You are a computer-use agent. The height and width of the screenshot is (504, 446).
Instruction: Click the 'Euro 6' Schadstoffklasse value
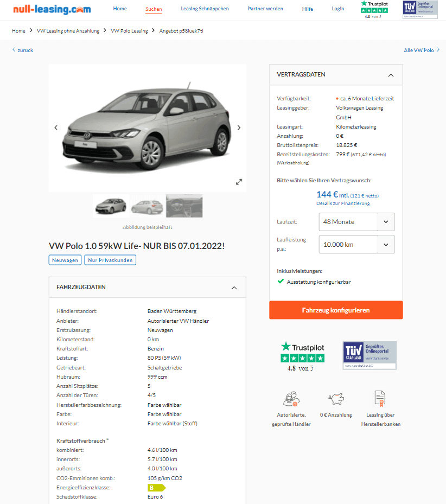point(155,496)
